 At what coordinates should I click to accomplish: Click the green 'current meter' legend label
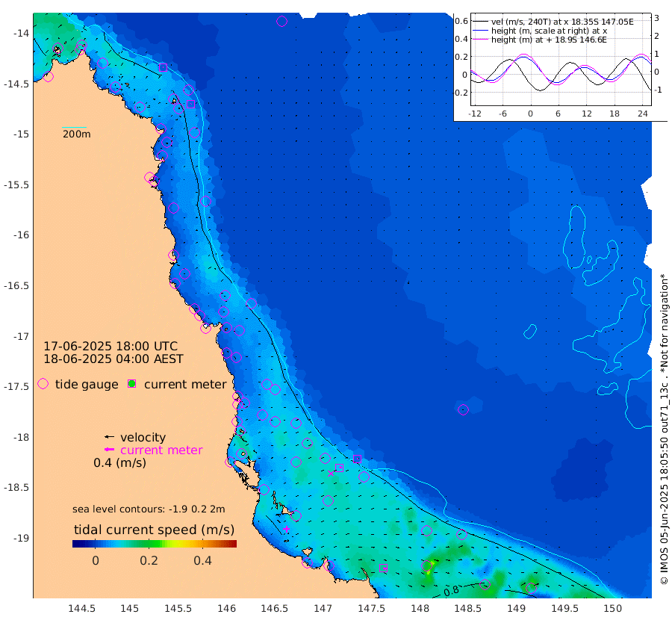[x=185, y=384]
